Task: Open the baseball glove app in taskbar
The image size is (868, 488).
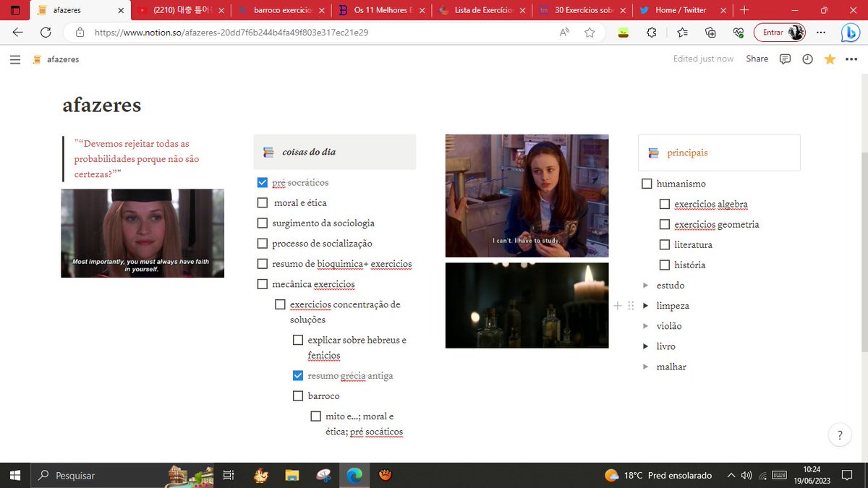Action: point(386,475)
